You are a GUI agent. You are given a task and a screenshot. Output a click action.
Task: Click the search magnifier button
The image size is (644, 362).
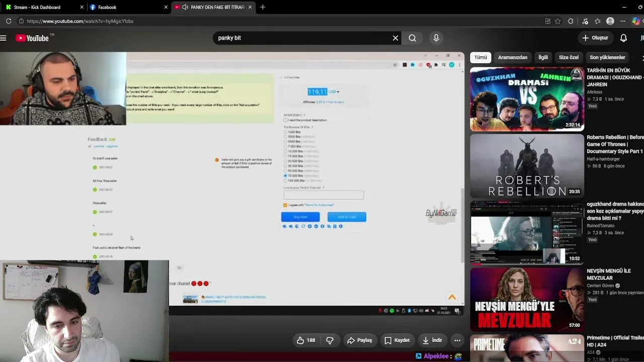point(412,38)
